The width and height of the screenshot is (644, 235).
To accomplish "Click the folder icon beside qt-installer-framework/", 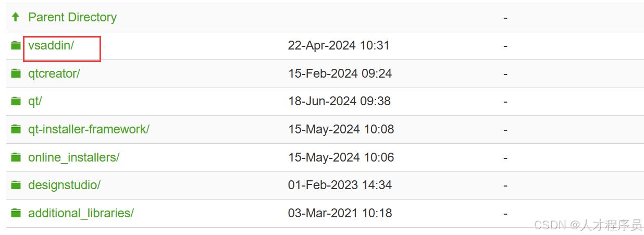I will [16, 129].
